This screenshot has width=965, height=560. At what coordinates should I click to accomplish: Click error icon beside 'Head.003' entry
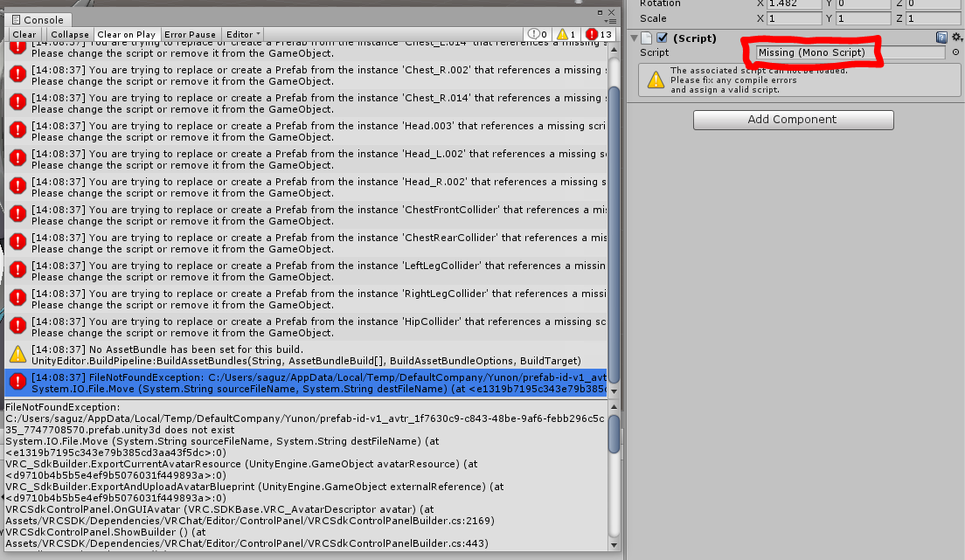click(x=17, y=130)
